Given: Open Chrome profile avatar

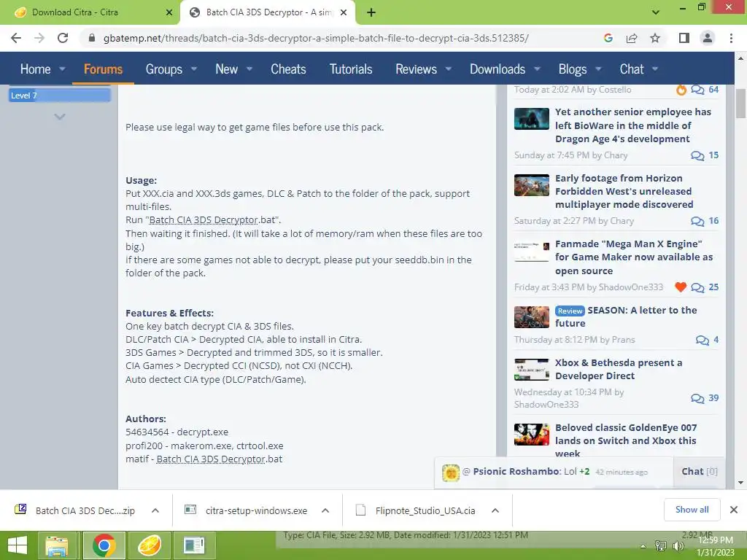Looking at the screenshot, I should point(708,38).
